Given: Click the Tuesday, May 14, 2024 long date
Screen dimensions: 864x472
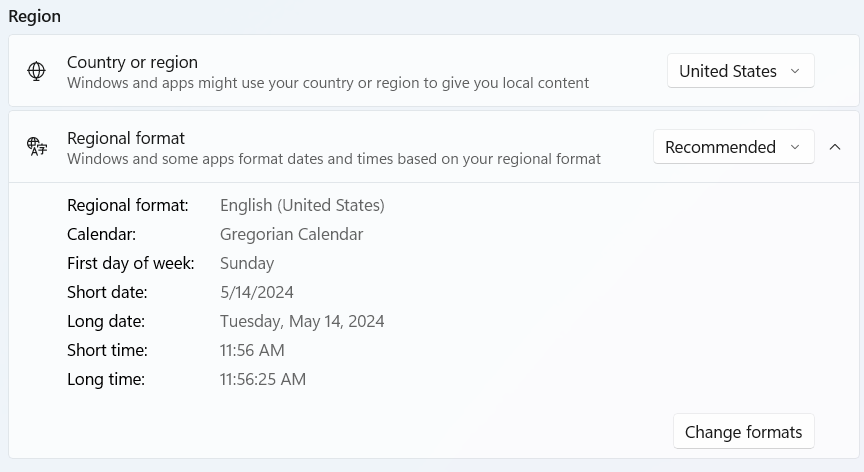Looking at the screenshot, I should coord(302,321).
